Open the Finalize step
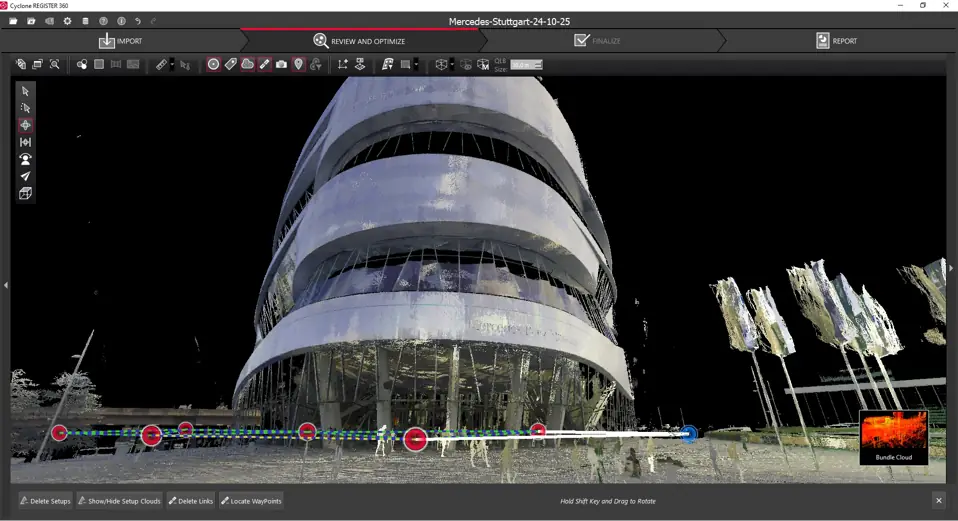This screenshot has height=521, width=958. click(x=598, y=41)
